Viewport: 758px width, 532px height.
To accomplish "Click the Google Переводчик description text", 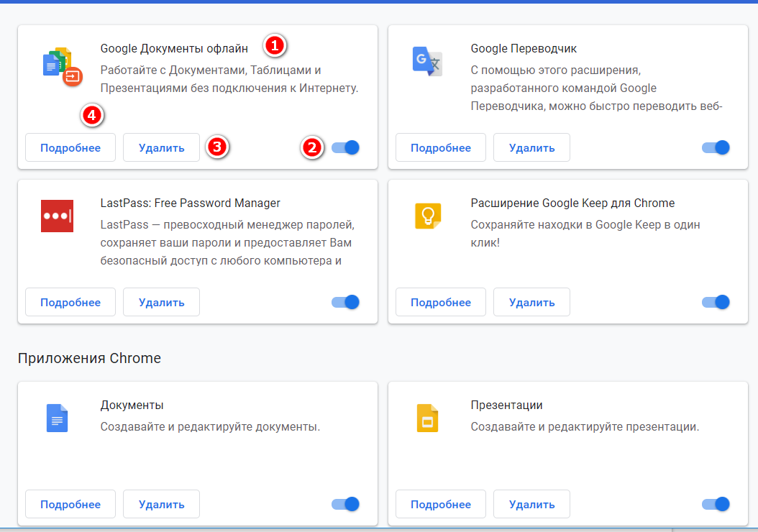I will pyautogui.click(x=596, y=88).
